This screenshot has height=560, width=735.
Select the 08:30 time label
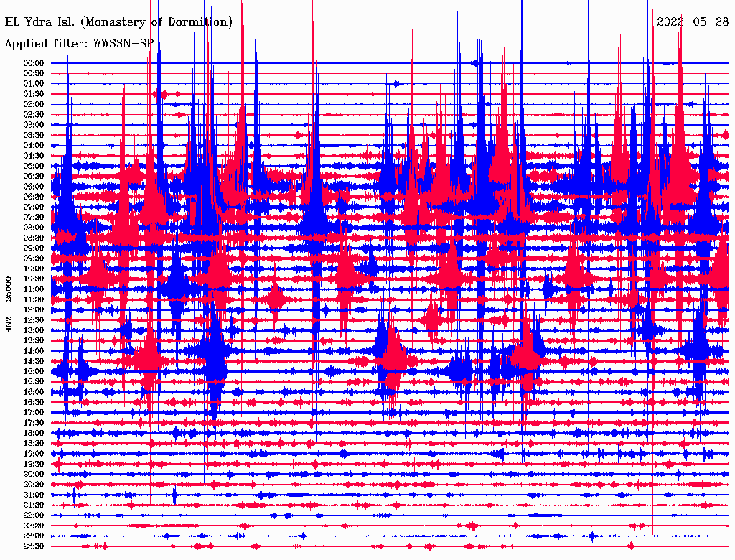point(34,238)
